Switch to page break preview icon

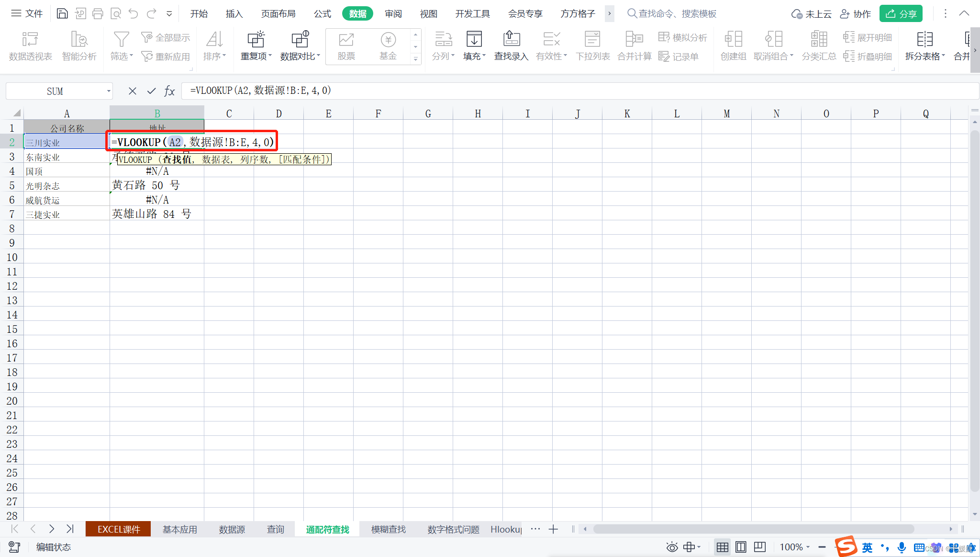tap(760, 547)
